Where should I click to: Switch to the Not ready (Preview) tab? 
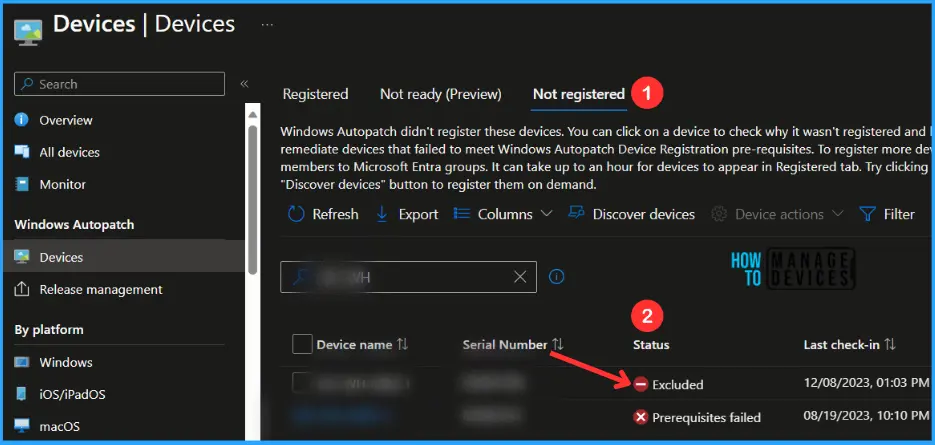[441, 94]
